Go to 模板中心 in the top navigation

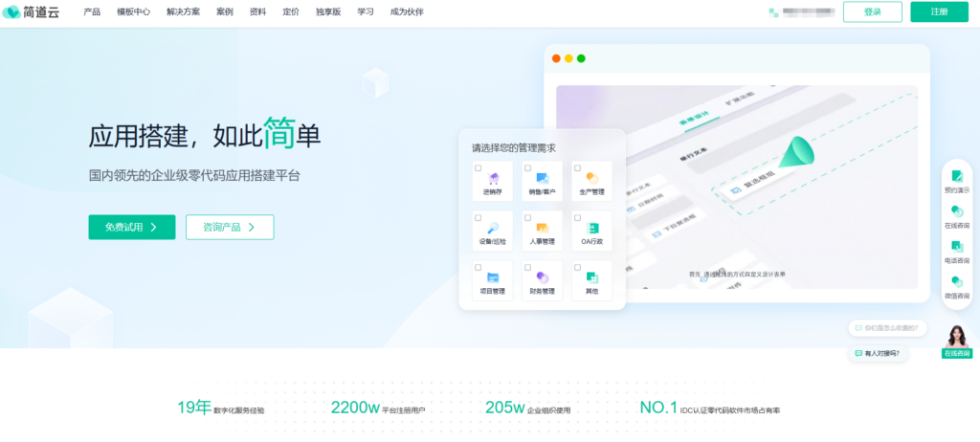[133, 12]
